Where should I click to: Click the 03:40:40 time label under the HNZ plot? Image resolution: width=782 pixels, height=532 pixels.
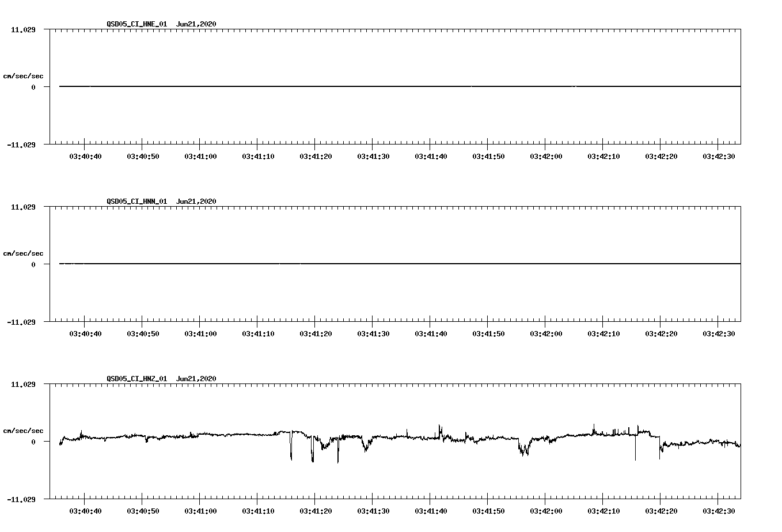coord(85,511)
